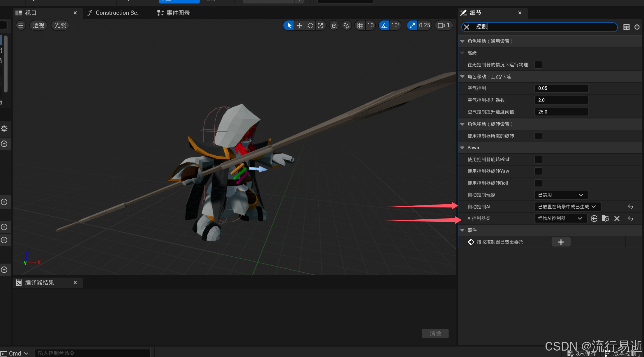Toggle 在无控制器的情况下运行物理 checkbox
This screenshot has height=357, width=644.
[538, 65]
